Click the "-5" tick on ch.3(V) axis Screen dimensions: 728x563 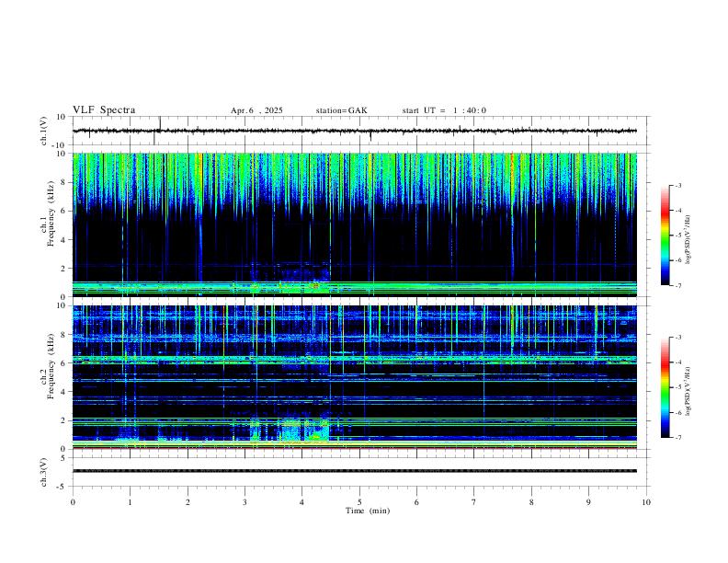[63, 487]
